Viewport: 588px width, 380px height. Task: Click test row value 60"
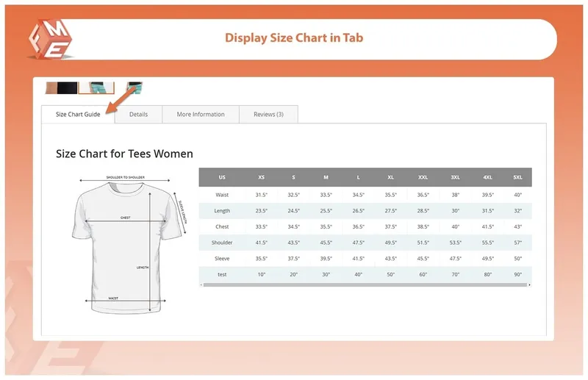[x=423, y=274]
